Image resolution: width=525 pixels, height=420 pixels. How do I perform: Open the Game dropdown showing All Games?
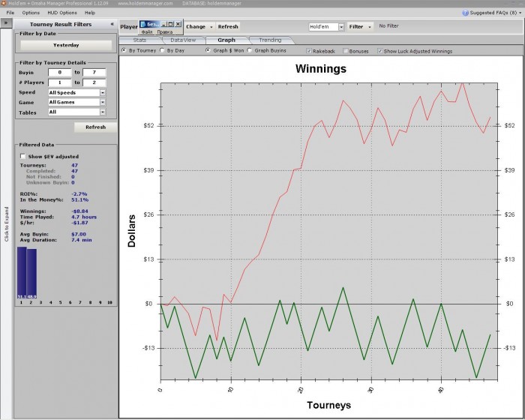[103, 102]
